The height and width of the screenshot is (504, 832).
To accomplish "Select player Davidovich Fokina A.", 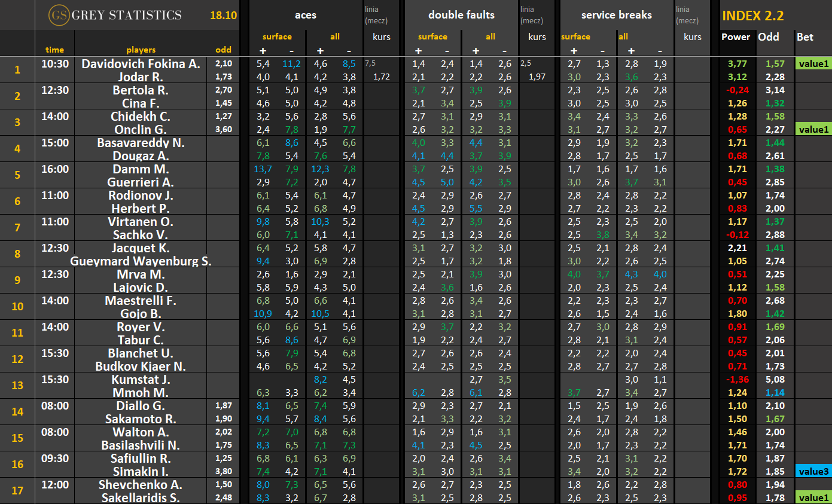I will 141,63.
